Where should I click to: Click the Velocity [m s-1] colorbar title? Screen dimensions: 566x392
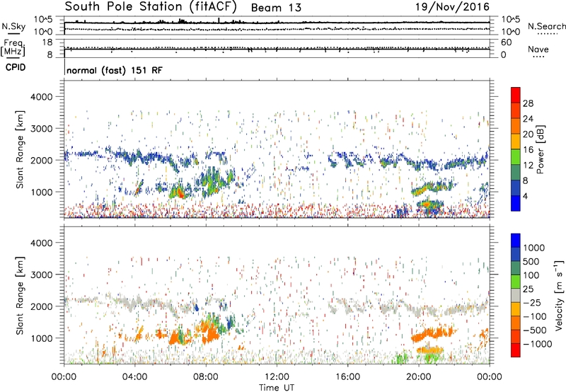point(559,295)
